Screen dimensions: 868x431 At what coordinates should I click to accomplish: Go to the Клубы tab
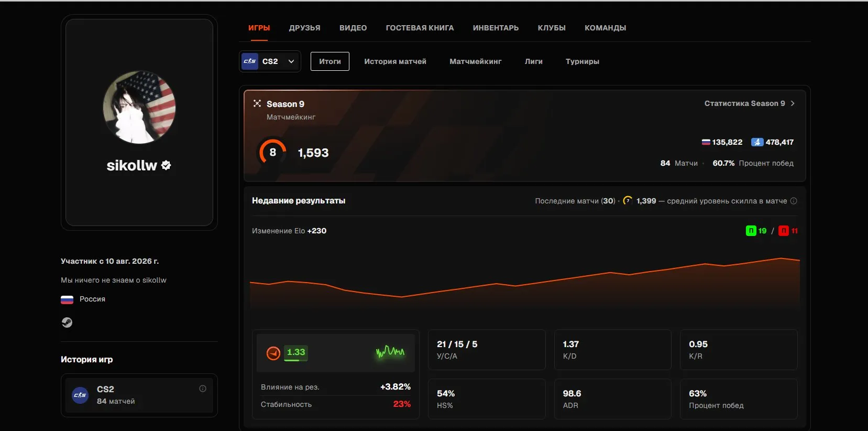tap(552, 28)
